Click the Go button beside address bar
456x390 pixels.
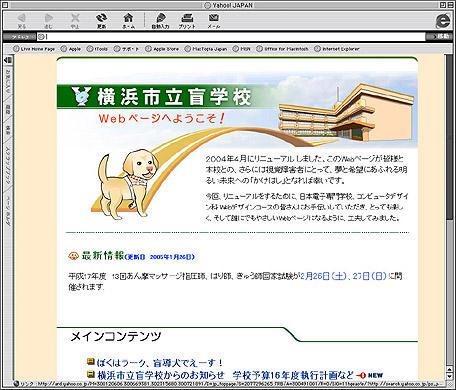pos(440,37)
